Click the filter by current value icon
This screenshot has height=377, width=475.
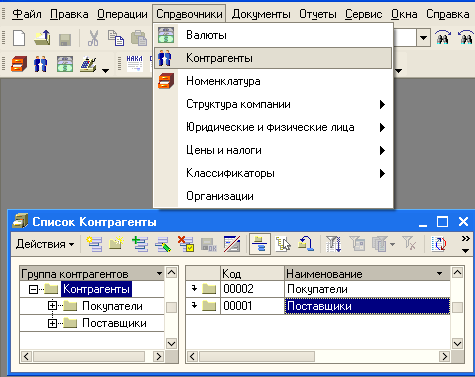point(357,244)
